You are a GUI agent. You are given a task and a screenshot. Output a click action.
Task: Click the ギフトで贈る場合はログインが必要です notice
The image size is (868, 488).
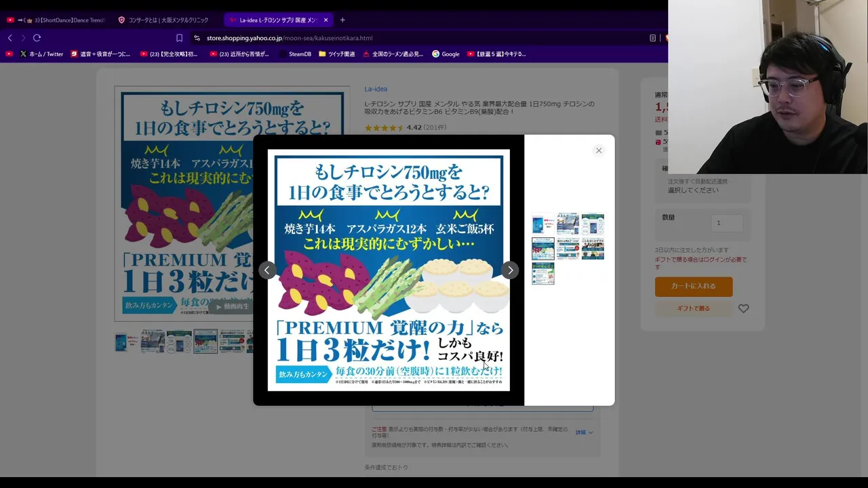point(701,263)
